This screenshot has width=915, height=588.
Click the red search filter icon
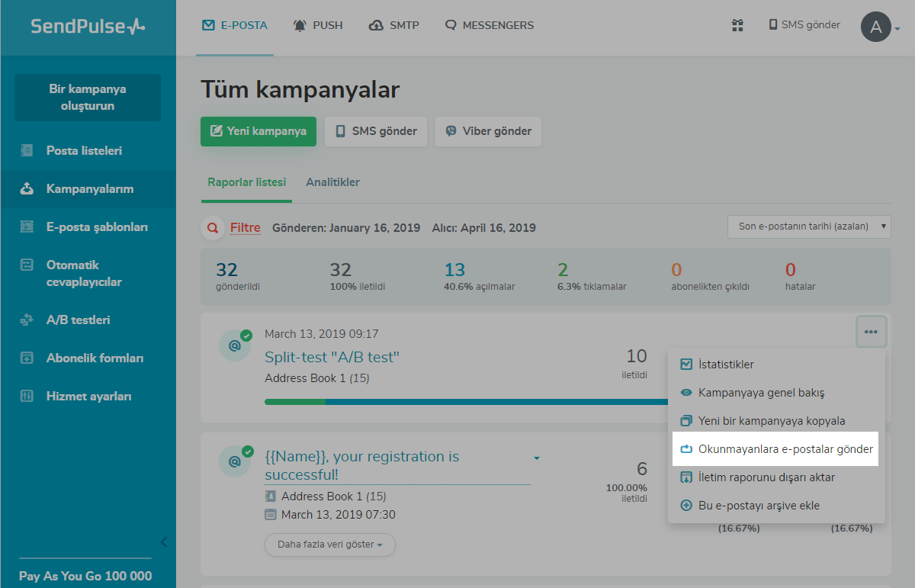pyautogui.click(x=213, y=227)
